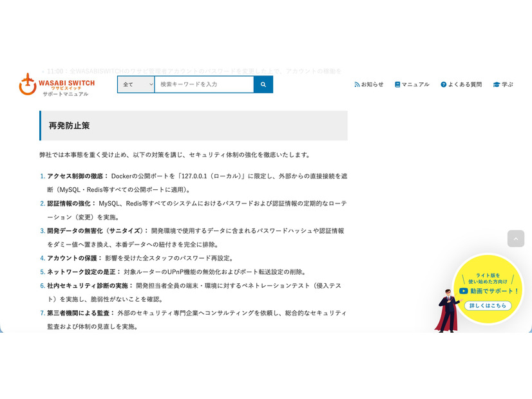Click the magnifier search button
This screenshot has height=399, width=532.
(263, 84)
